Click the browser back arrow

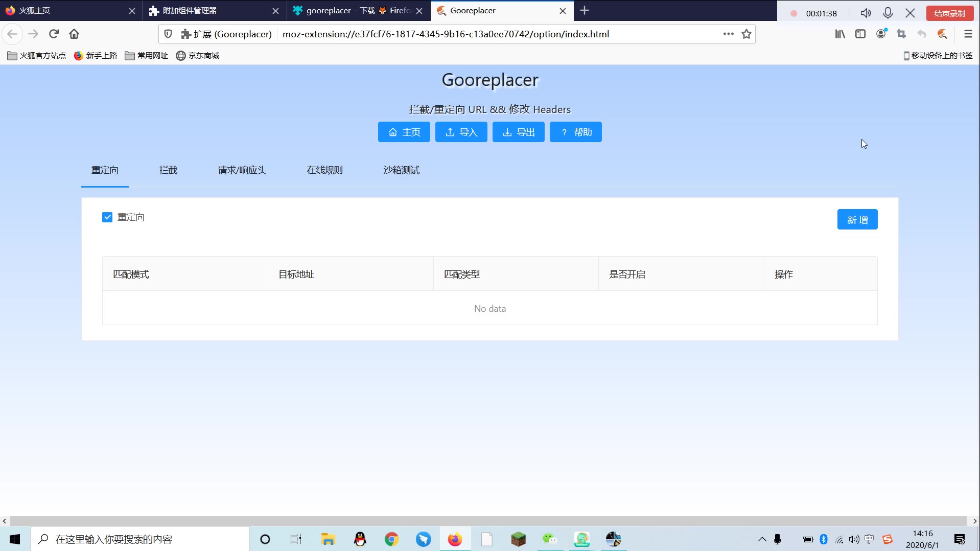(12, 34)
